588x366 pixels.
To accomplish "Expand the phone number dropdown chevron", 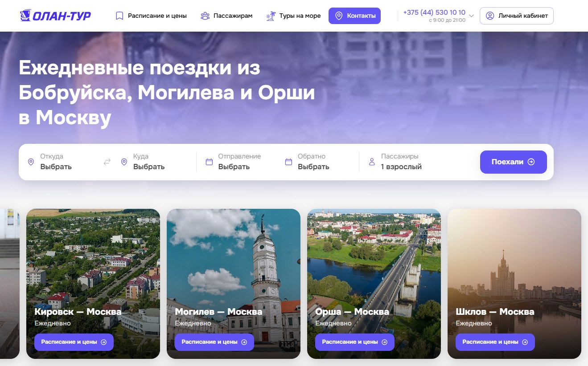I will (471, 16).
